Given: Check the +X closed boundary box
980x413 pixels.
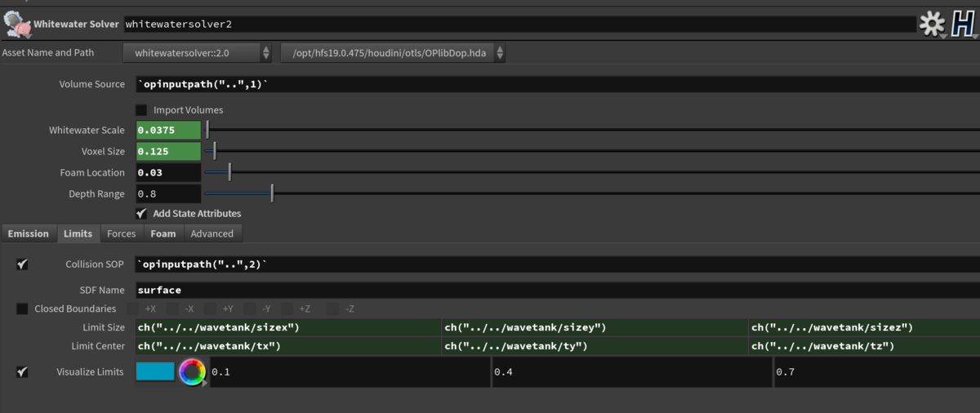Looking at the screenshot, I should click(x=133, y=309).
